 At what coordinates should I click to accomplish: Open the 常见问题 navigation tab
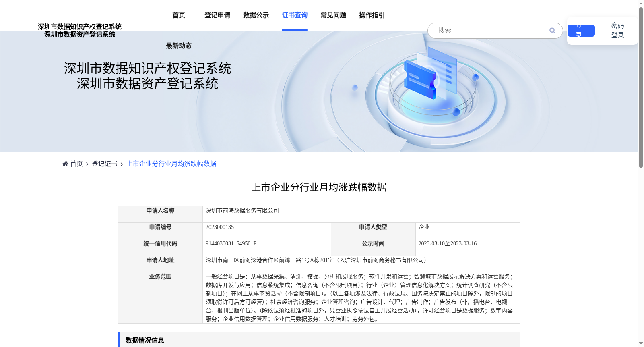click(333, 15)
